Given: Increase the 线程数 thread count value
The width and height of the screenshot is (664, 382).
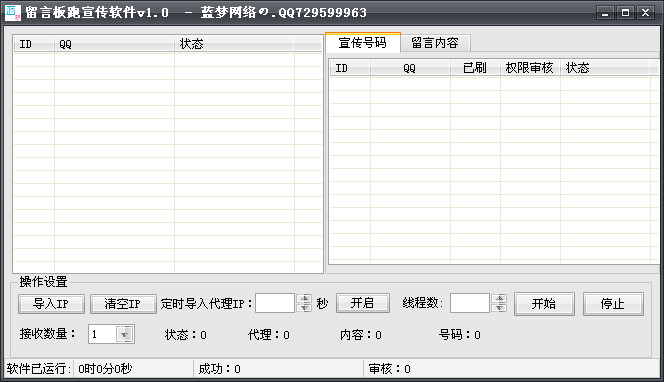Looking at the screenshot, I should pos(500,299).
